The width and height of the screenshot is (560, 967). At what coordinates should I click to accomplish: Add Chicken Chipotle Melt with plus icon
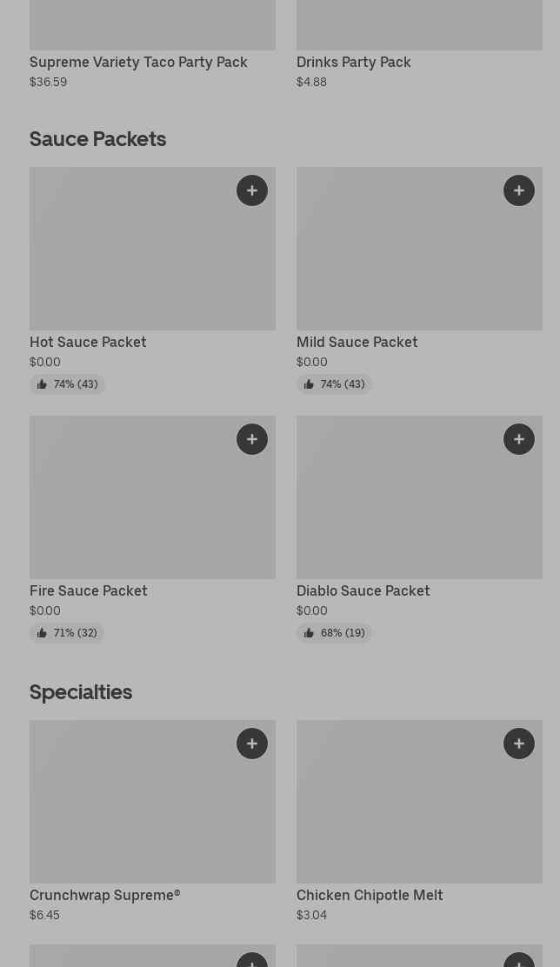click(x=519, y=744)
